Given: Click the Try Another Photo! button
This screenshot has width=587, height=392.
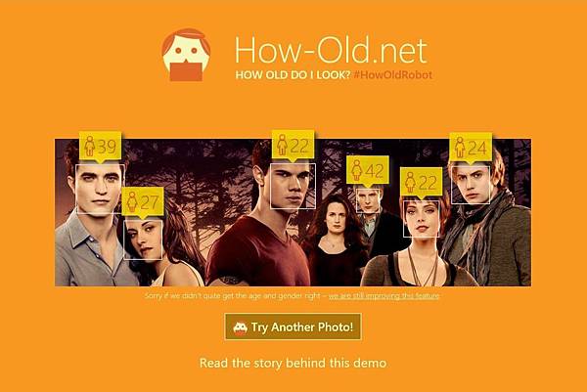Looking at the screenshot, I should click(293, 327).
